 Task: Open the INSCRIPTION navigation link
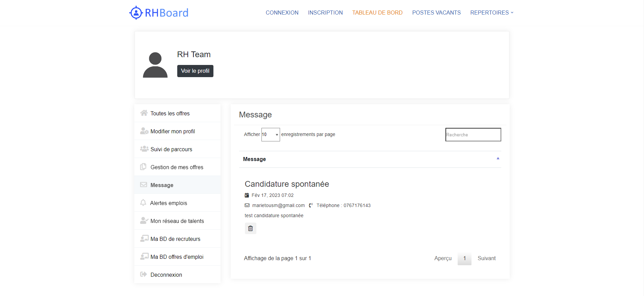(325, 13)
